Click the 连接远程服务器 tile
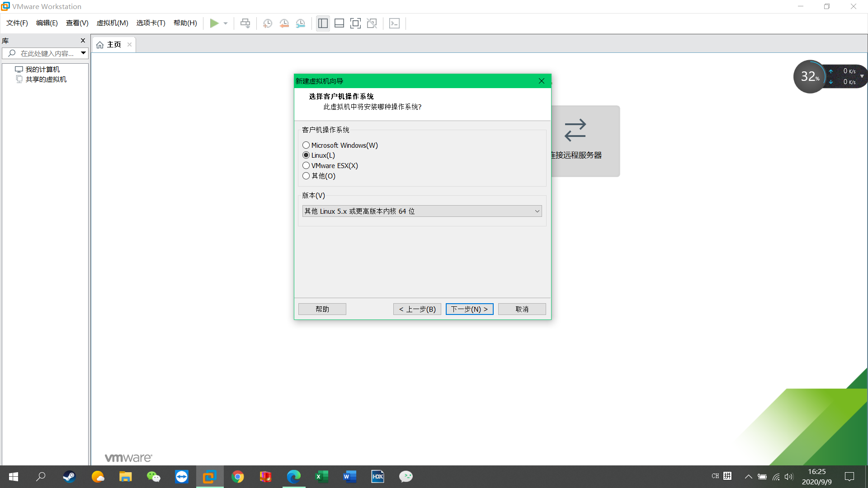Image resolution: width=868 pixels, height=488 pixels. tap(585, 141)
